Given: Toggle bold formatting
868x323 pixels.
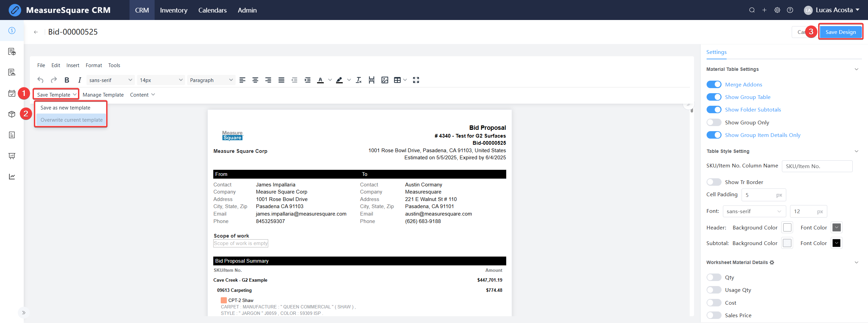Looking at the screenshot, I should click(x=67, y=80).
